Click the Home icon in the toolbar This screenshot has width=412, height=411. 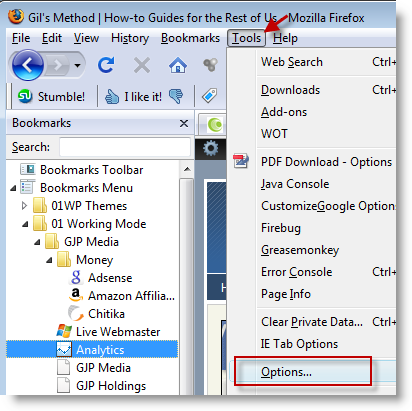point(178,65)
